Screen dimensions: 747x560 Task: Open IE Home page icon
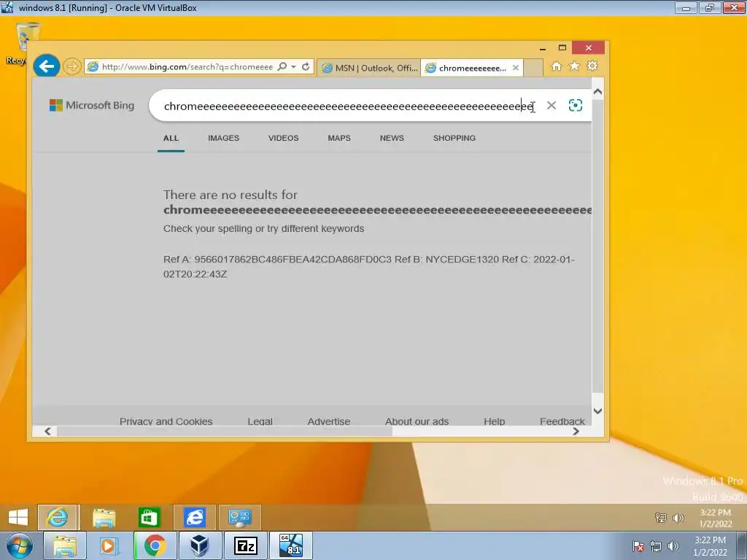557,66
